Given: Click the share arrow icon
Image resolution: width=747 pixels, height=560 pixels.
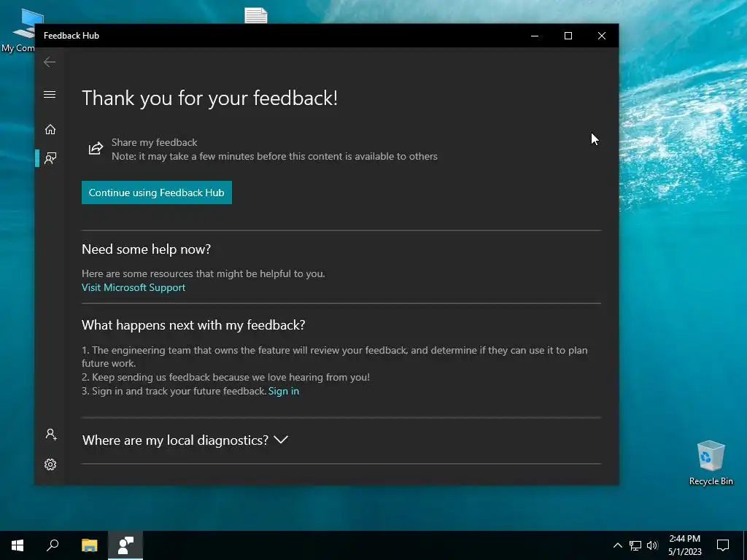Looking at the screenshot, I should click(x=96, y=149).
